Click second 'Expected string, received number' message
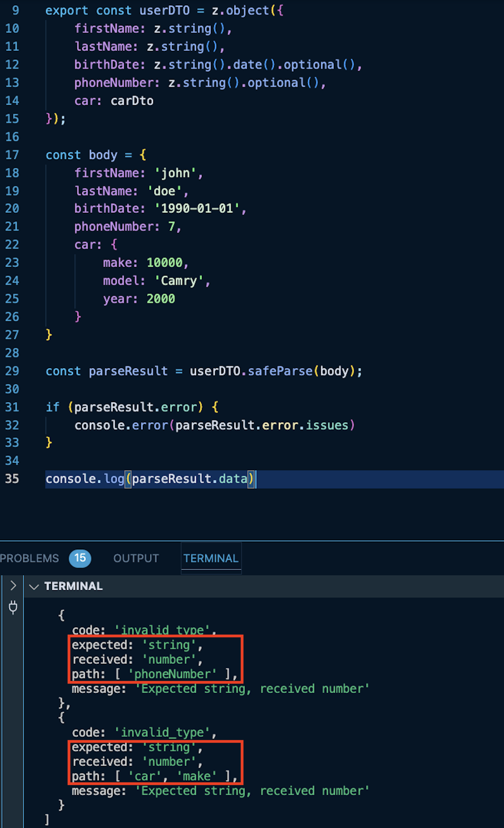Image resolution: width=504 pixels, height=828 pixels. pos(252,791)
